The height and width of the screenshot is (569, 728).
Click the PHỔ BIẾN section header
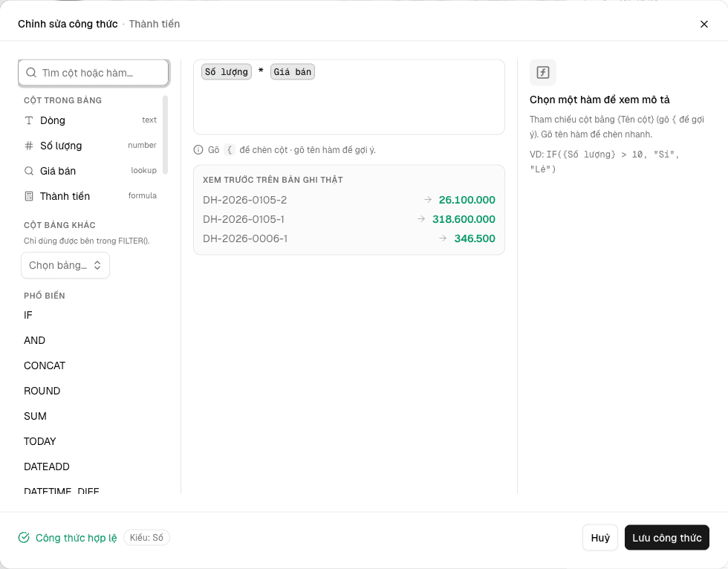[45, 296]
